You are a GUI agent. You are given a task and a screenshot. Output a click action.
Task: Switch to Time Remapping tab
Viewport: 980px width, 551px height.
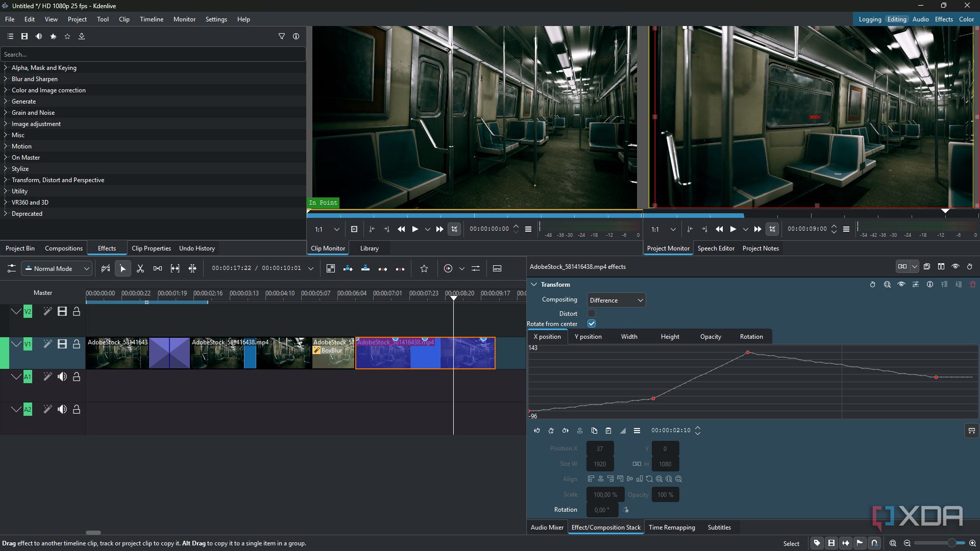(672, 528)
